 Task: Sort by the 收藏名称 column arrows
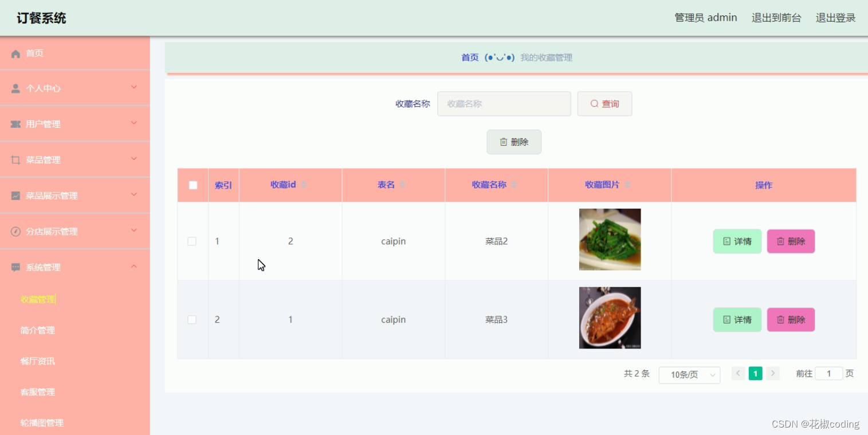(x=514, y=185)
